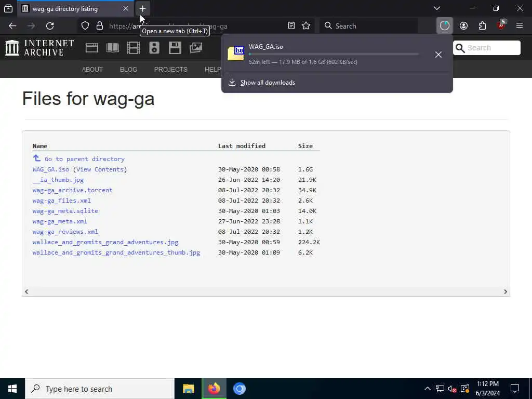Open the muted volume tray icon
This screenshot has height=399, width=532.
tap(453, 389)
